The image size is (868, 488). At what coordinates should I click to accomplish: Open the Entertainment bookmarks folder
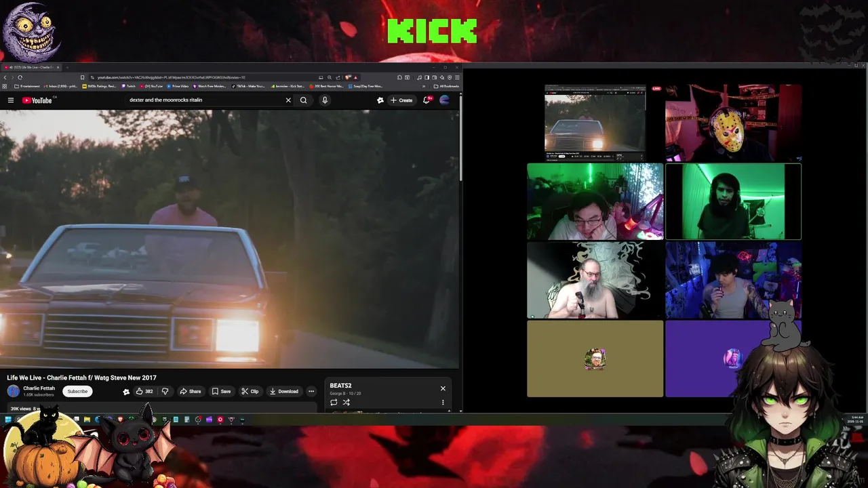[26, 86]
